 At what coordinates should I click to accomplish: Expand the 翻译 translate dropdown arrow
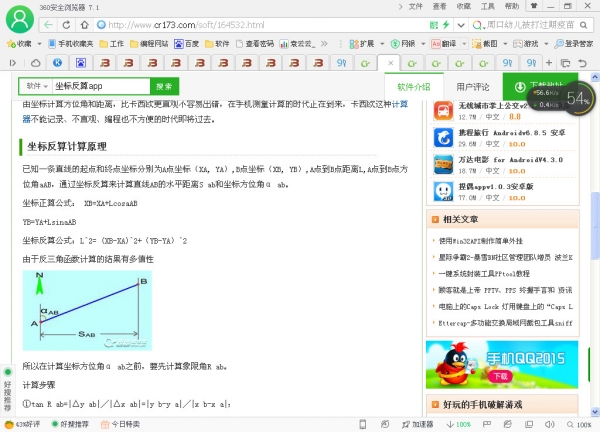click(x=464, y=44)
